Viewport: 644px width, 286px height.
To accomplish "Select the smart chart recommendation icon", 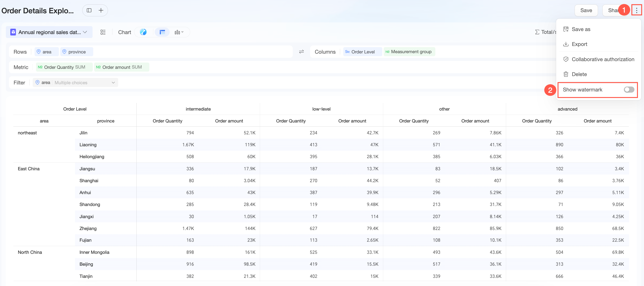I will (x=143, y=32).
